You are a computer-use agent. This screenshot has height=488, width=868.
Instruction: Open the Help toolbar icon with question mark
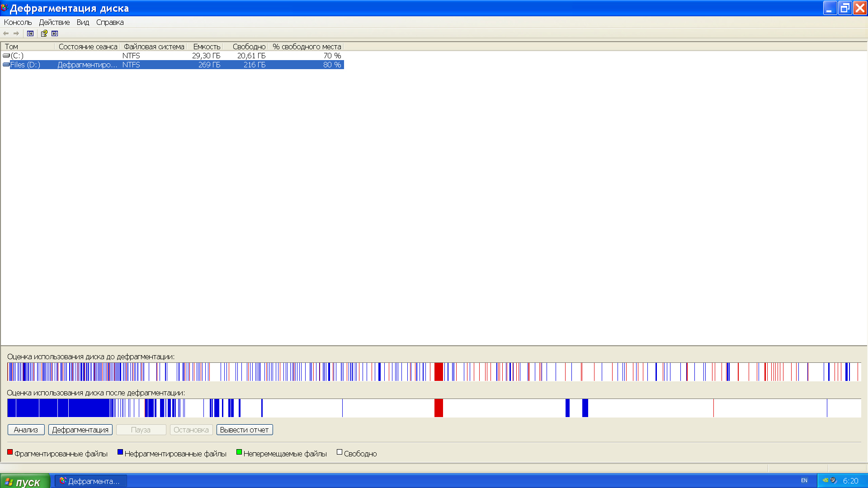[44, 33]
